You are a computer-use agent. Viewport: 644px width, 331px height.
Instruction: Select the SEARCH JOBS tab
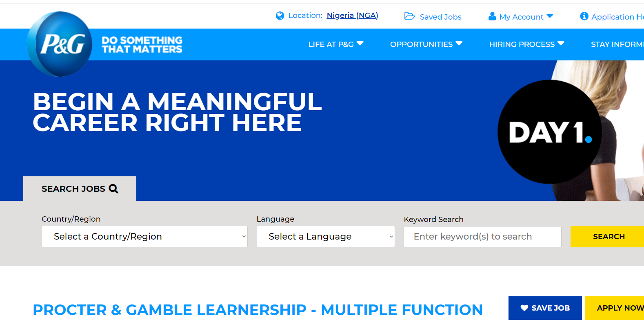(80, 189)
